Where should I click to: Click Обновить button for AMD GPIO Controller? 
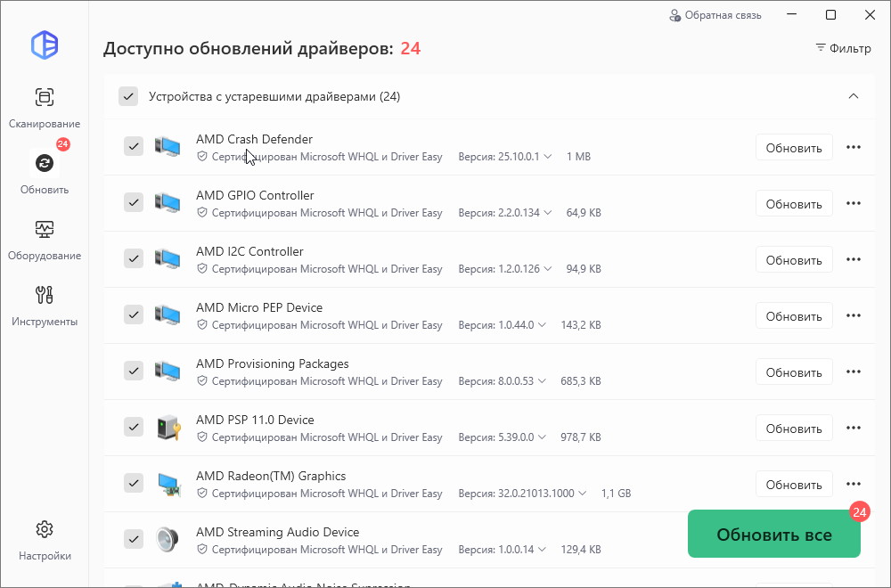(x=794, y=204)
